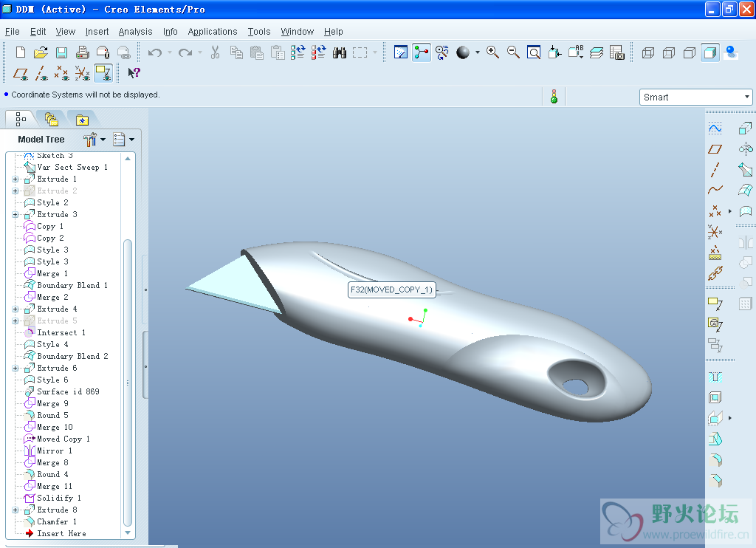Select Moved Copy 1 in Model Tree
The width and height of the screenshot is (756, 548).
63,439
